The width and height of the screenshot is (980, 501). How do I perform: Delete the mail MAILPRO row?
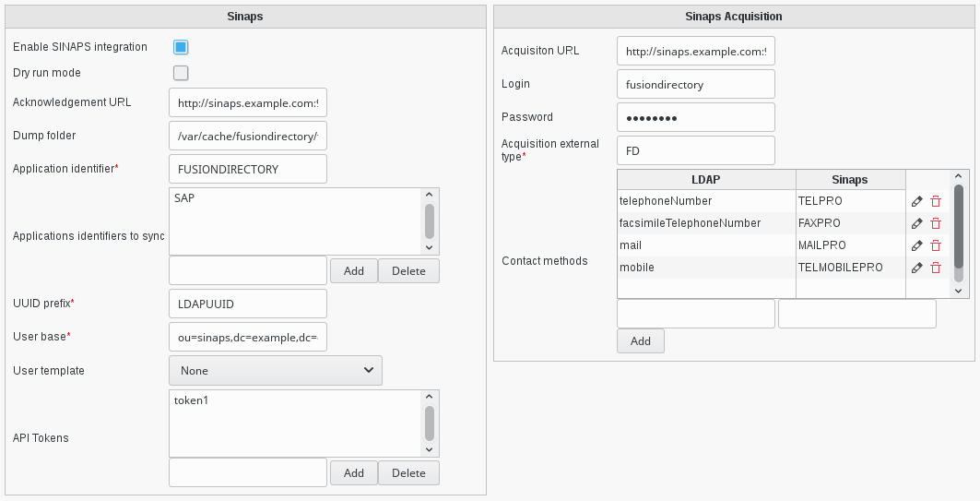point(936,245)
